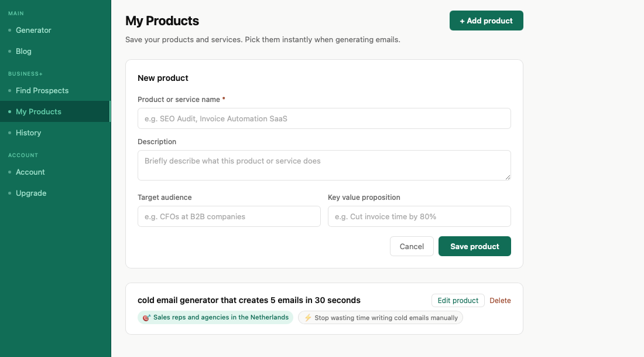Click the saved product title text
Screen dimensions: 644x357
pos(249,300)
